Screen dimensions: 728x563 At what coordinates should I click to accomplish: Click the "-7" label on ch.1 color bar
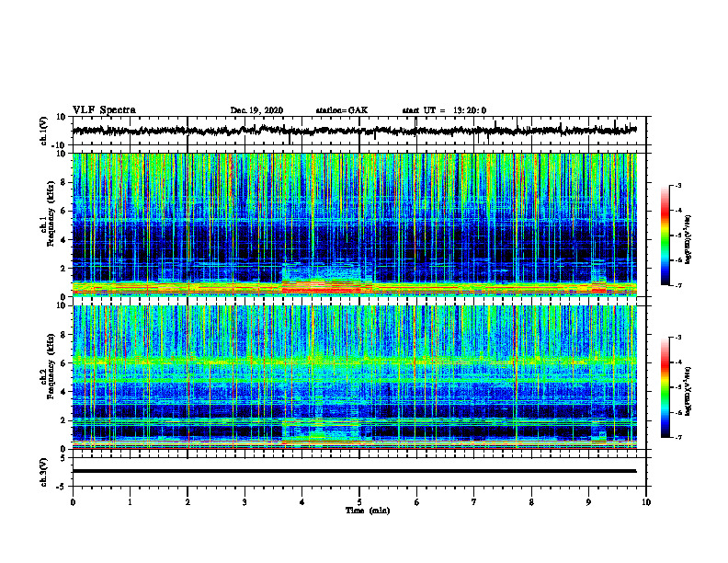(x=678, y=285)
